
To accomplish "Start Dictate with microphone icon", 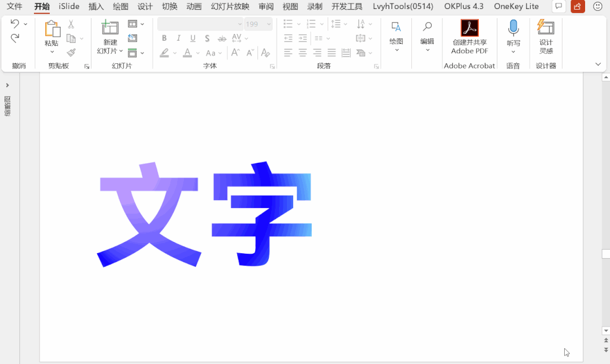I will point(513,28).
